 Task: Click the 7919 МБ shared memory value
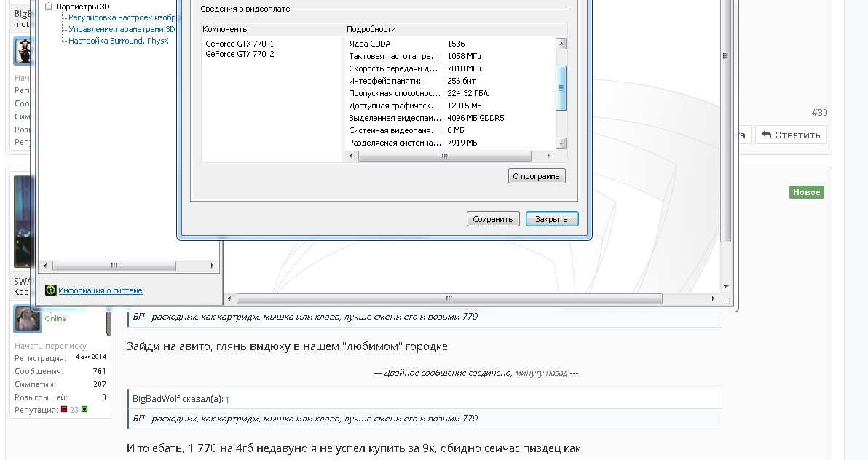[x=462, y=143]
